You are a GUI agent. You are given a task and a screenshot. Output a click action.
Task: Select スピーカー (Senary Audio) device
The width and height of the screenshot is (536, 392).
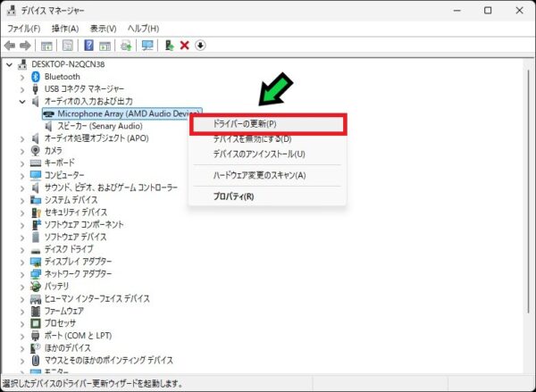100,126
